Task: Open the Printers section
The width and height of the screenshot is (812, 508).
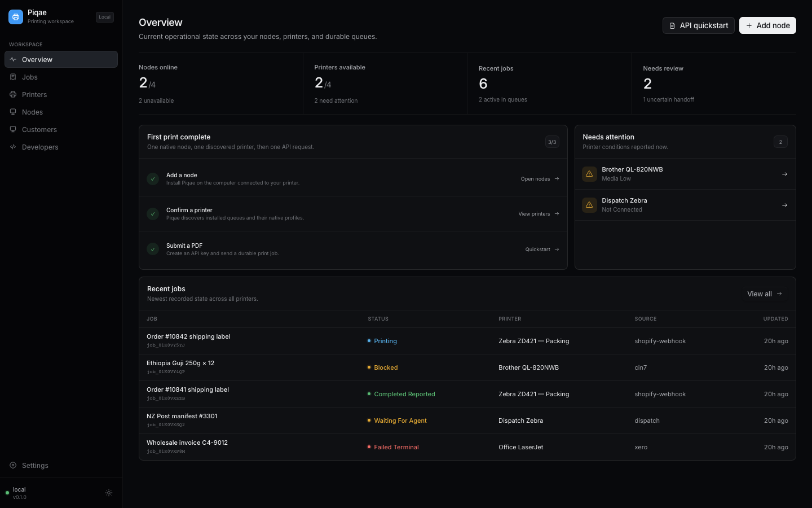Action: (x=61, y=94)
